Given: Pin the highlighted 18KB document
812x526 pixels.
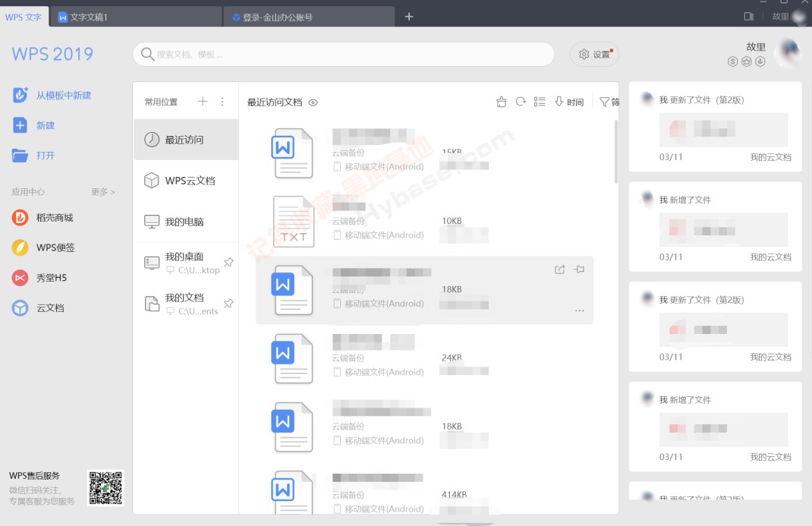Looking at the screenshot, I should pos(580,269).
